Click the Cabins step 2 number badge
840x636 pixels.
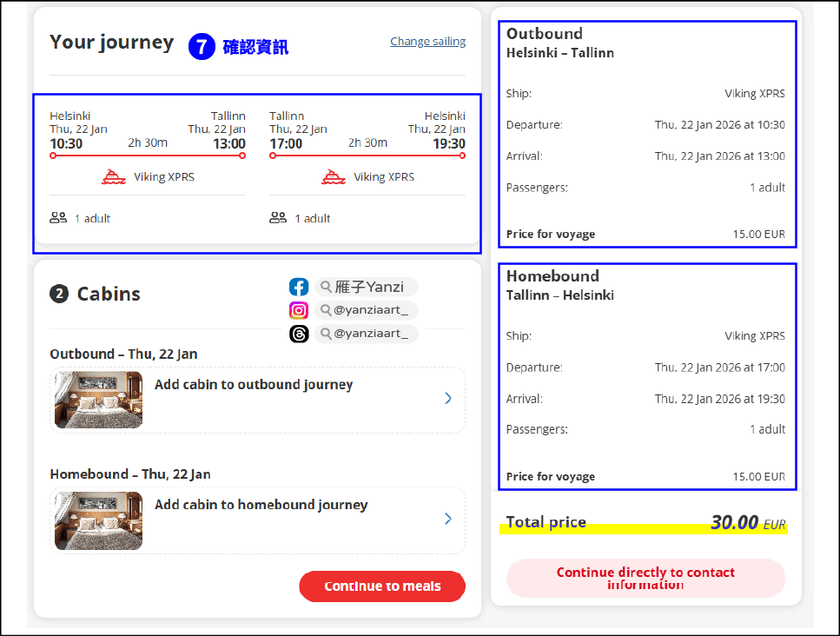[x=59, y=294]
